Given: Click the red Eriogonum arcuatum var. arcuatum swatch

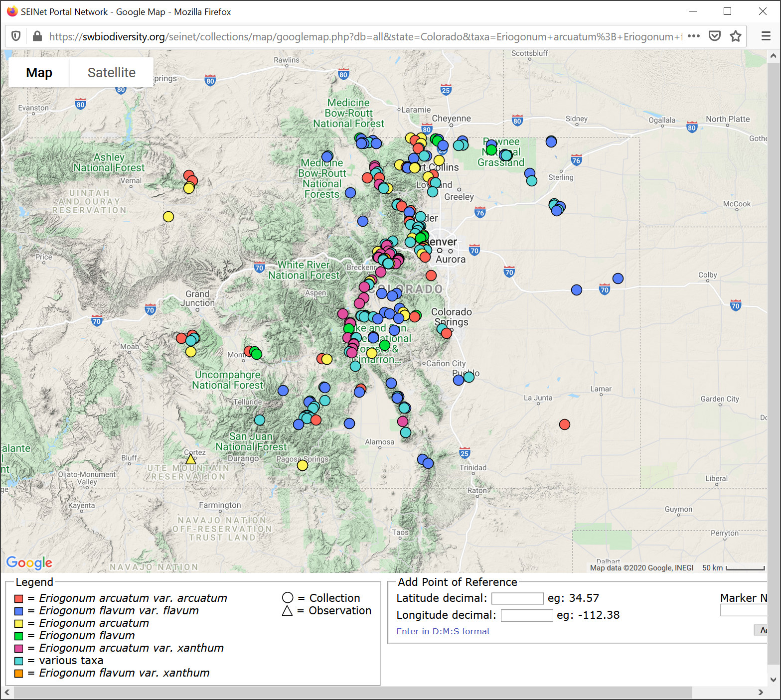Looking at the screenshot, I should pos(19,598).
